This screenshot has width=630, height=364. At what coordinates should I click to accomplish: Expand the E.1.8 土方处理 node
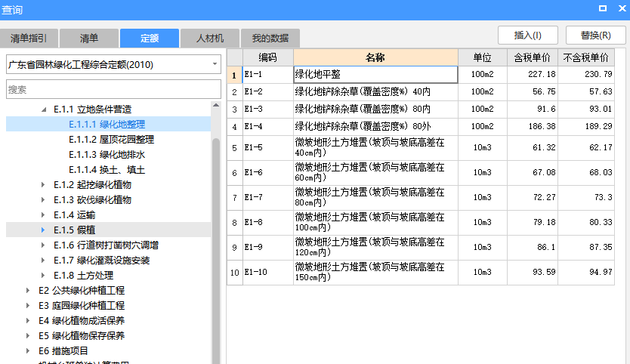(x=43, y=275)
